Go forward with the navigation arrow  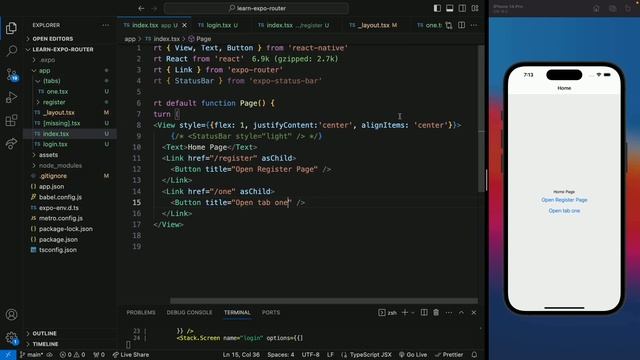point(154,8)
